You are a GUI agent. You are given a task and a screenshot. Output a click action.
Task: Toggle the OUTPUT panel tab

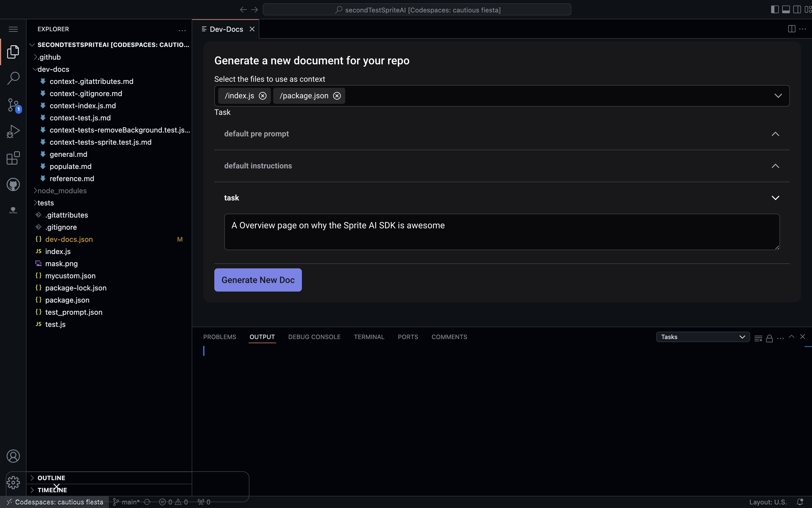pos(262,337)
